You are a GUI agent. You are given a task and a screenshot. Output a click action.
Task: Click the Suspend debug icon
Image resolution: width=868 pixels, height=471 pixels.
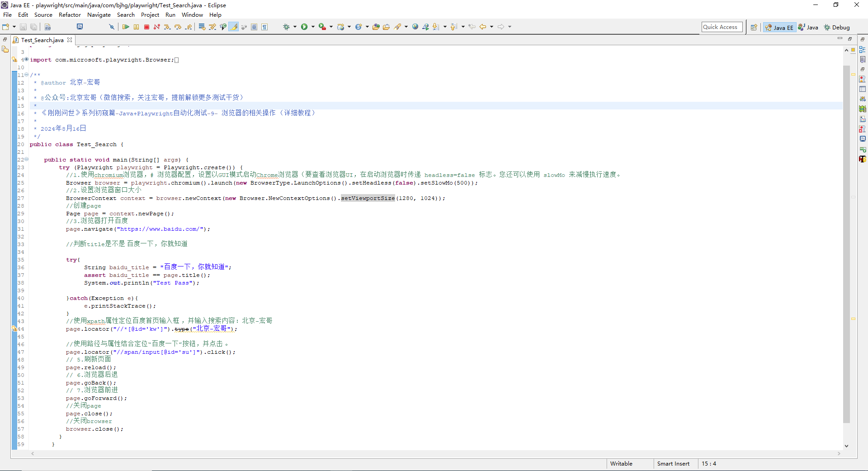point(136,27)
